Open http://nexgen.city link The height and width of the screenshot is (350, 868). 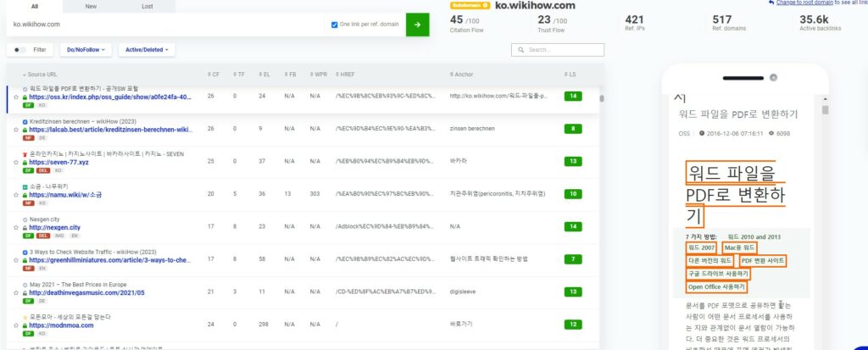tap(55, 228)
